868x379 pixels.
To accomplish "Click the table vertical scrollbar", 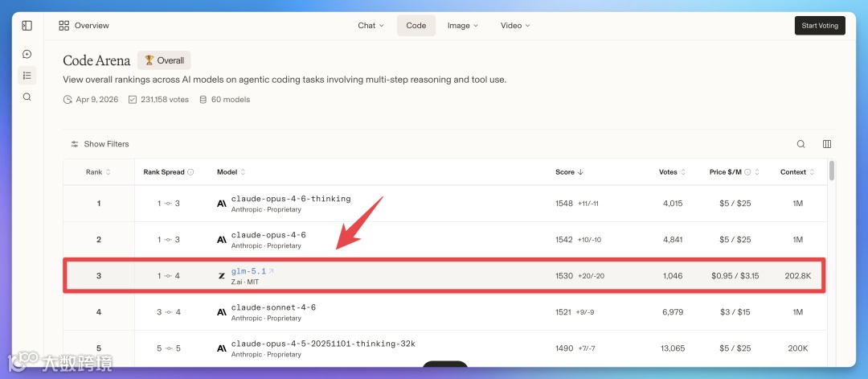I will point(832,171).
